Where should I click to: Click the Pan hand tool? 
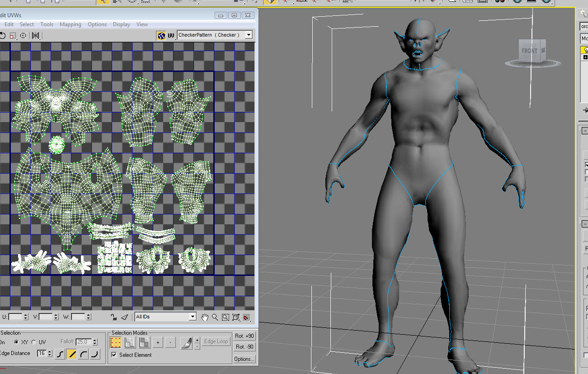205,317
